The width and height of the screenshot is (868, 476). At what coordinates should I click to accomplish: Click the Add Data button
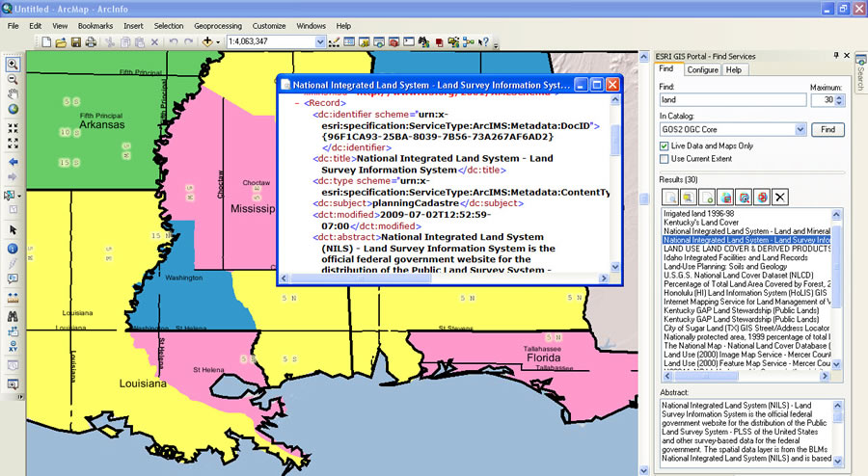pyautogui.click(x=207, y=42)
